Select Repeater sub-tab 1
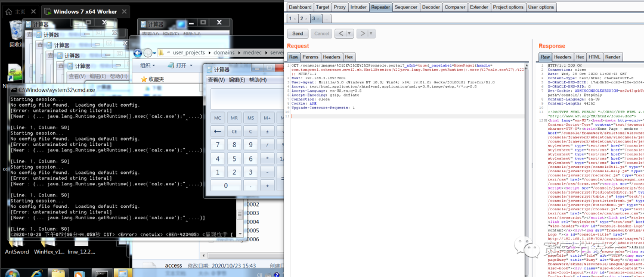This screenshot has height=277, width=644. pyautogui.click(x=292, y=18)
